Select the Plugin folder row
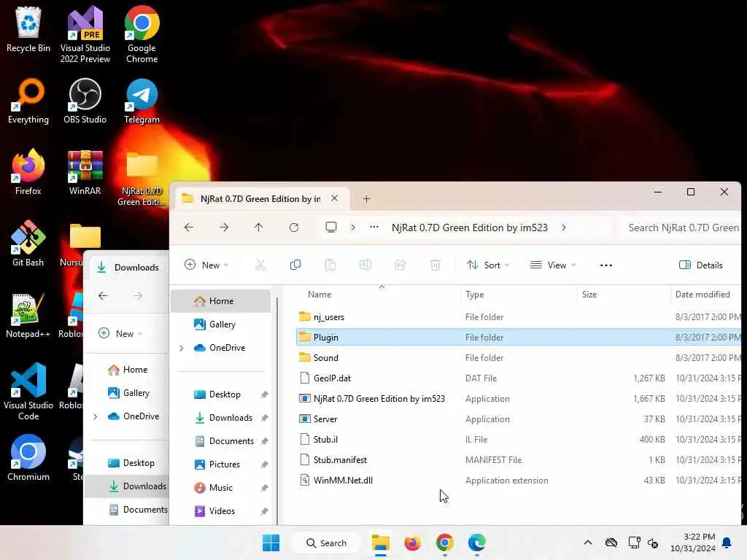The image size is (747, 560). click(x=519, y=337)
